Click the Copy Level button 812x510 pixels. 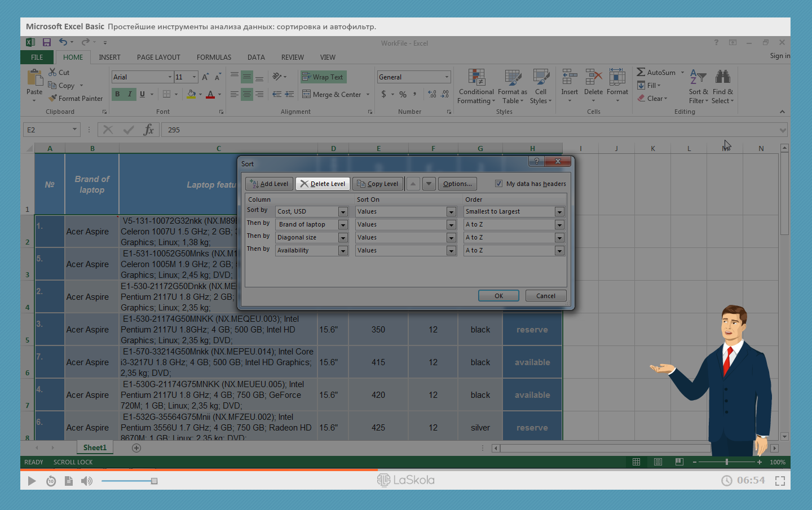point(377,184)
